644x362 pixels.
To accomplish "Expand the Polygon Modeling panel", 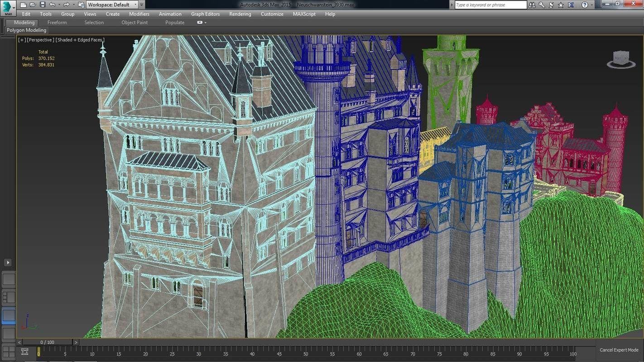I will point(26,30).
